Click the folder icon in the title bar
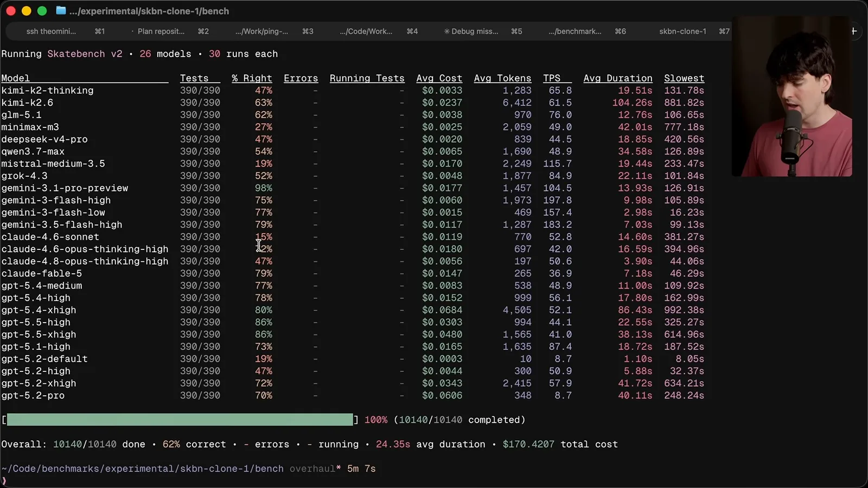The image size is (868, 488). pyautogui.click(x=61, y=11)
